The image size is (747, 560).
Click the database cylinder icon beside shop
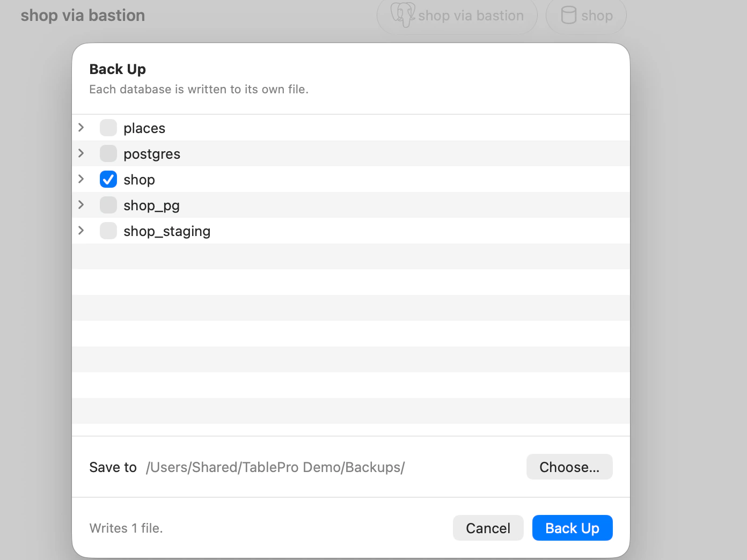click(x=568, y=15)
